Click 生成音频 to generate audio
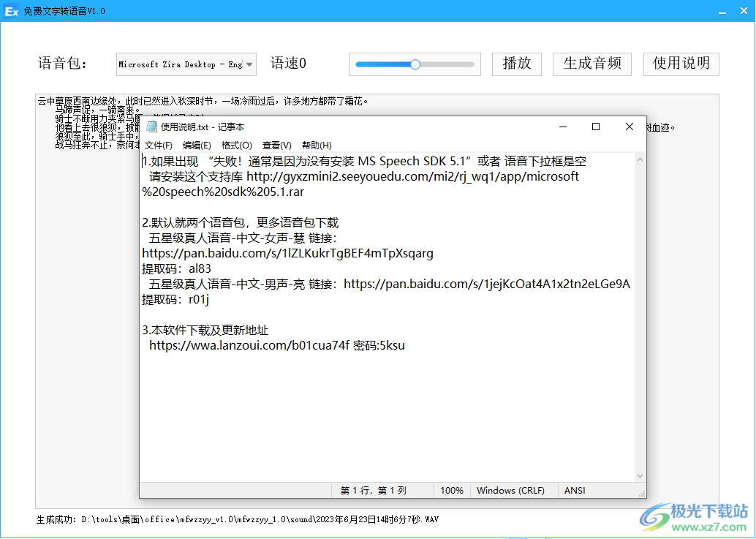Viewport: 756px width, 539px height. point(592,64)
